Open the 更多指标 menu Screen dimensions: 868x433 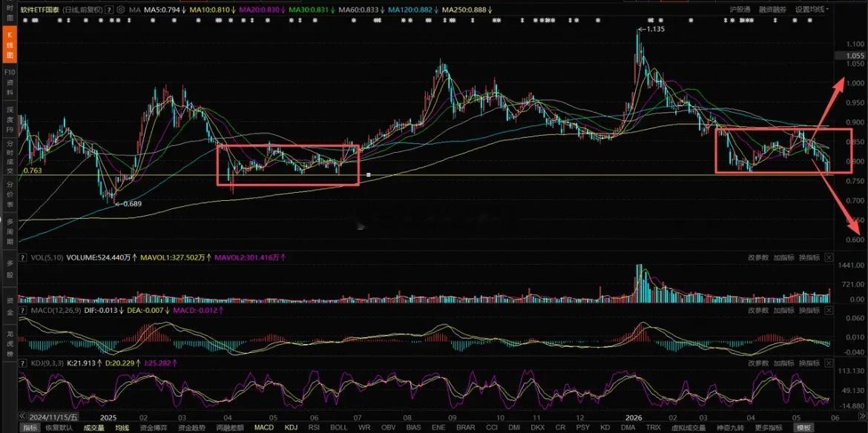768,428
